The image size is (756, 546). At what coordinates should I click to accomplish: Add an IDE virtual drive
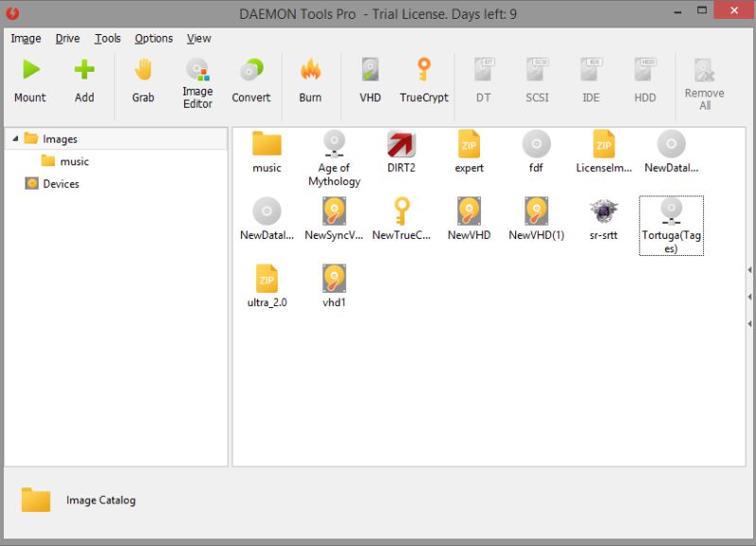590,80
